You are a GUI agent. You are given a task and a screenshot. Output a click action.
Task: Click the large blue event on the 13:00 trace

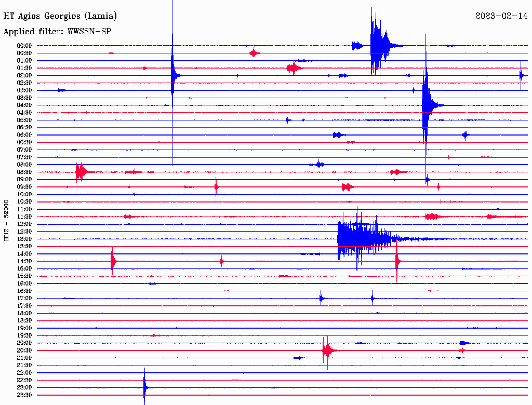tap(366, 239)
